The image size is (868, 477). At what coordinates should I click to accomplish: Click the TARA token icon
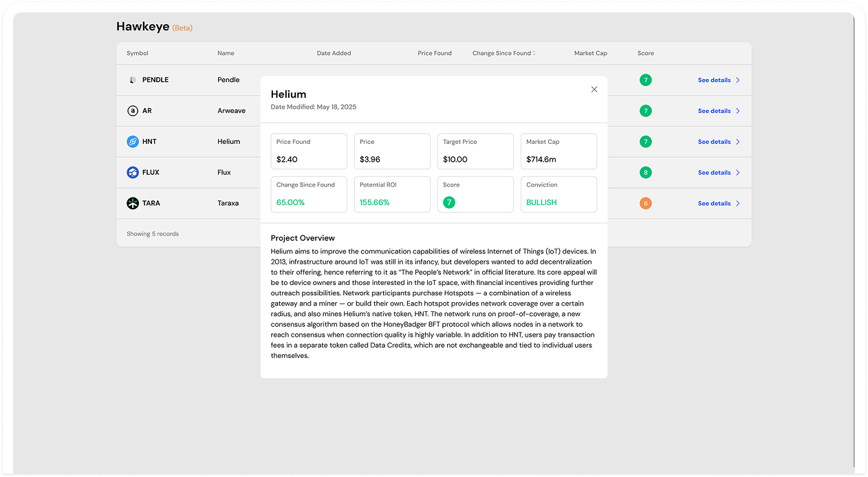pos(133,203)
